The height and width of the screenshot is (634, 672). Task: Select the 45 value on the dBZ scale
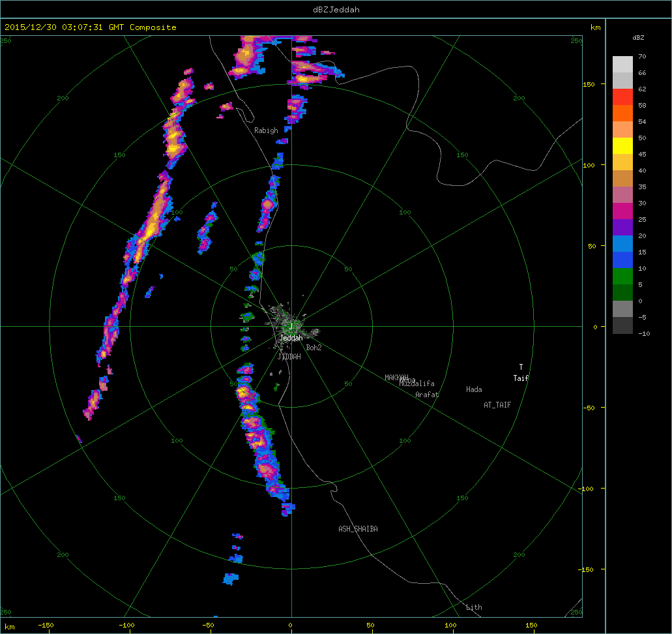click(x=642, y=154)
